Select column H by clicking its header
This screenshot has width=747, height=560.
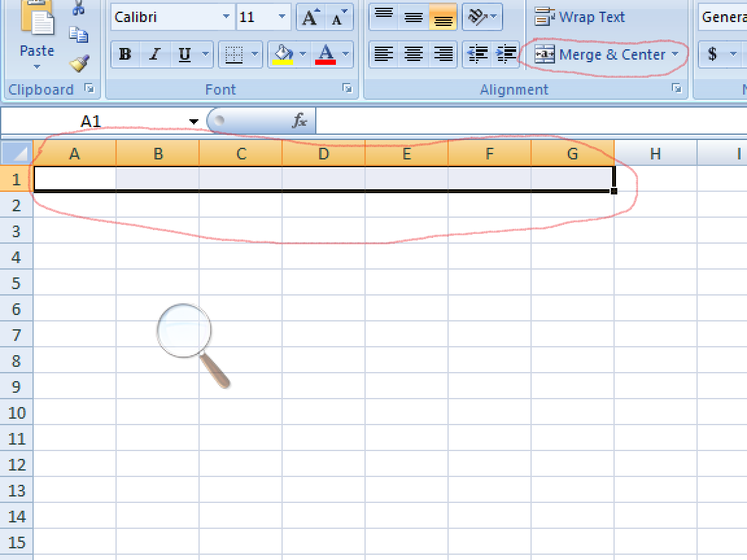coord(655,154)
